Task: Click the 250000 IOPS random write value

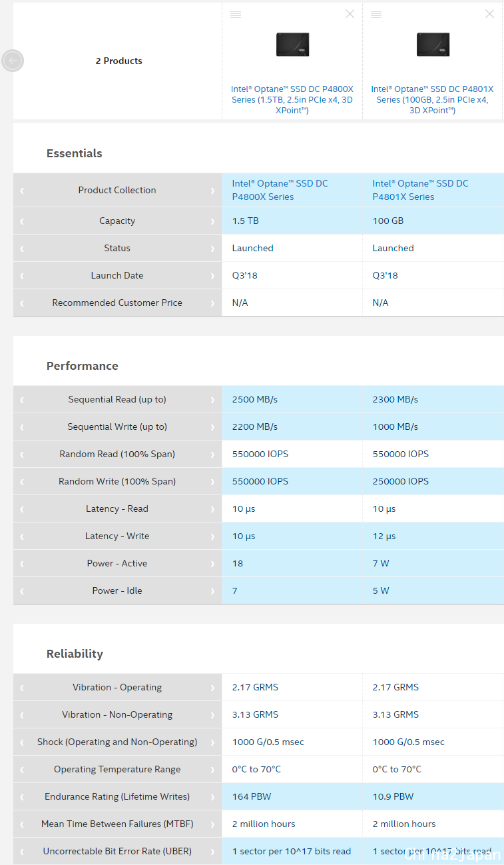Action: tap(401, 481)
